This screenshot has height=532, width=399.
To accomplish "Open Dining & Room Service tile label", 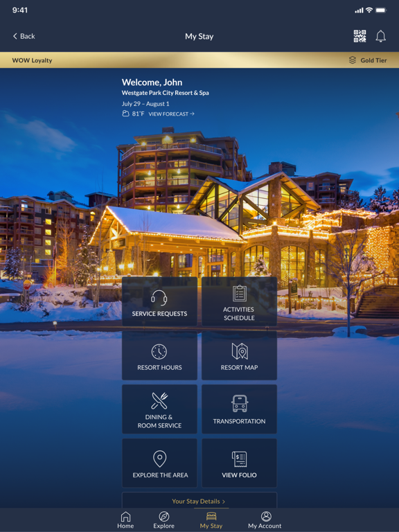I will coord(159,421).
